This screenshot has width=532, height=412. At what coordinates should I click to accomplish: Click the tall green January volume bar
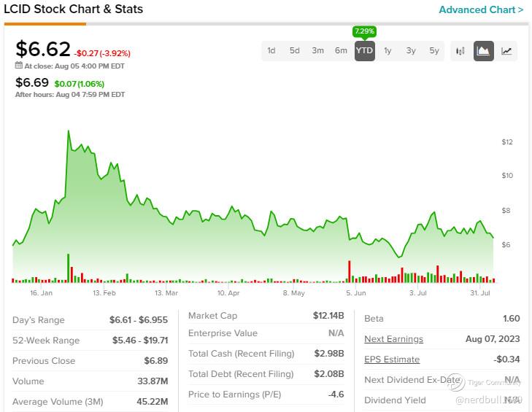coord(68,268)
